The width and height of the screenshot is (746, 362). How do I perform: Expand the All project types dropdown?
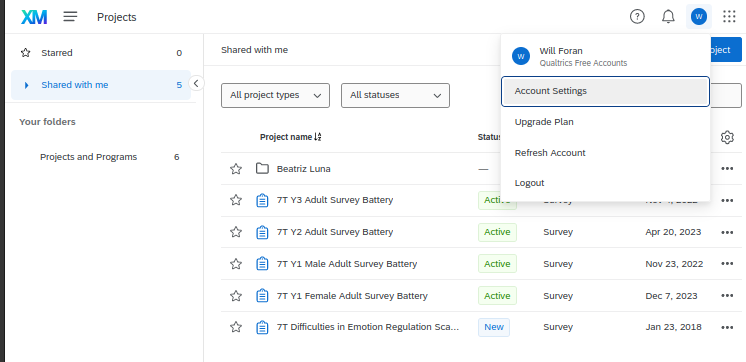click(x=275, y=95)
